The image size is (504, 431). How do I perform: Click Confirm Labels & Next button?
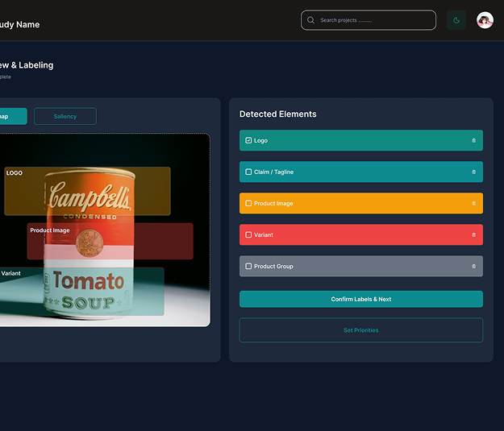pyautogui.click(x=361, y=299)
